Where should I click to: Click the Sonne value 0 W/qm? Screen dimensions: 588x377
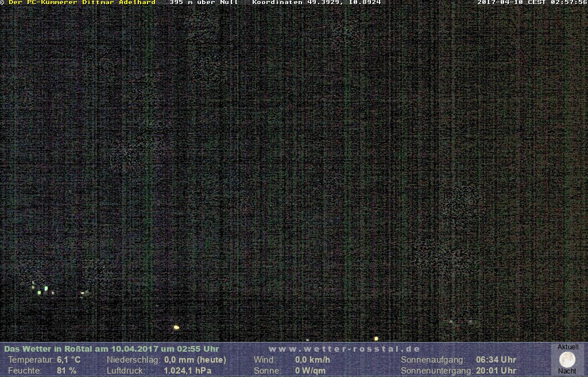coord(310,371)
